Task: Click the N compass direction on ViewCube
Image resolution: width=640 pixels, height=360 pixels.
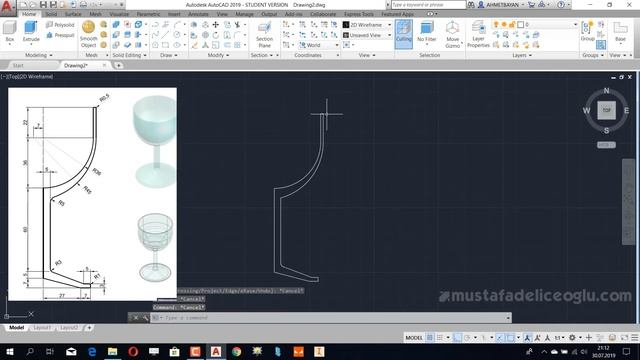Action: (606, 91)
